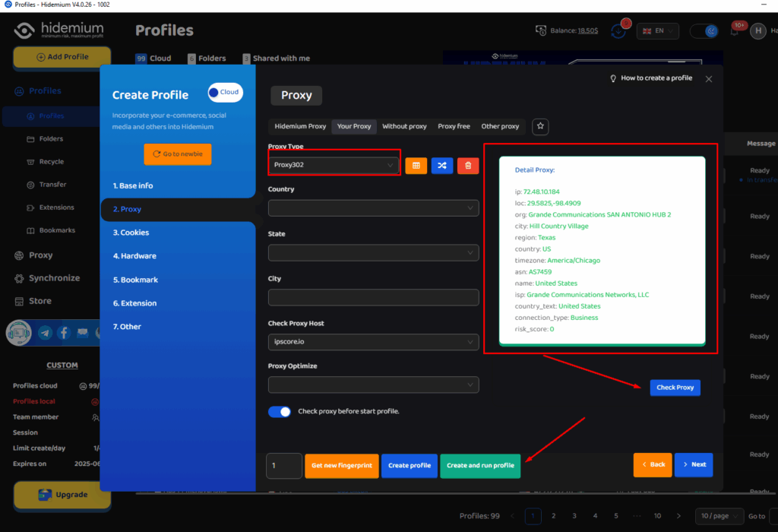Click the user avatar H icon

(x=757, y=30)
